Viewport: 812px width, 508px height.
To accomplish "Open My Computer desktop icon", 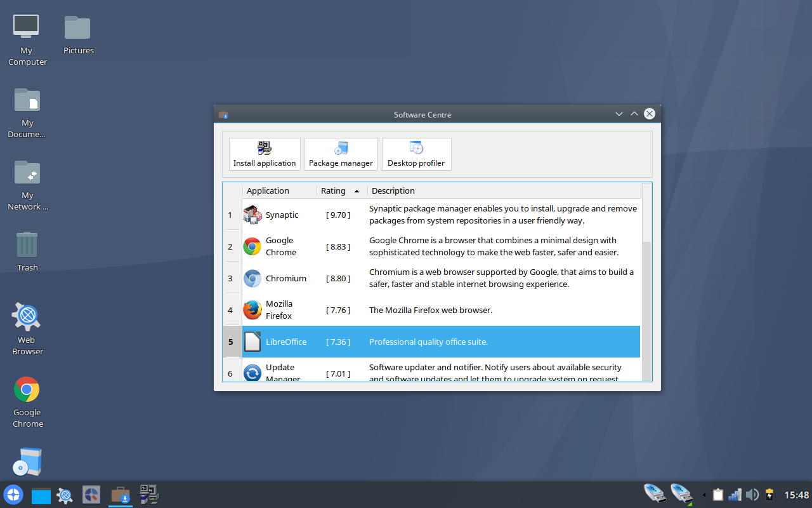I will (x=27, y=39).
